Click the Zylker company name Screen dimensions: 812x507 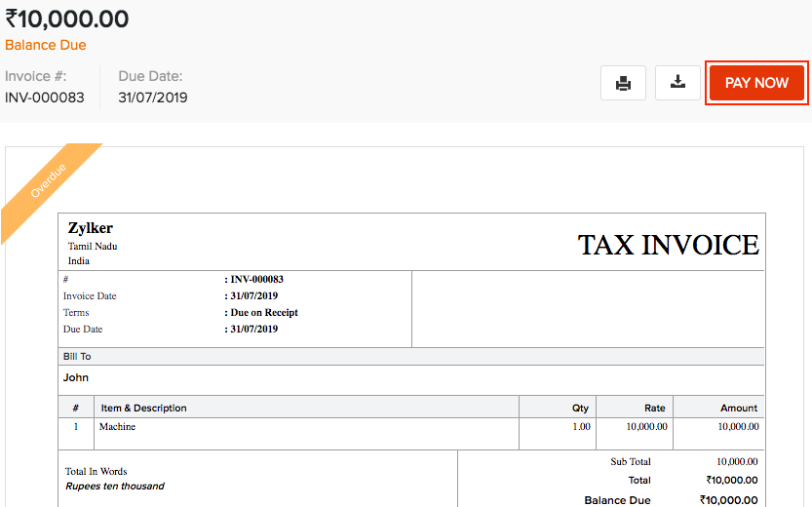pyautogui.click(x=90, y=228)
